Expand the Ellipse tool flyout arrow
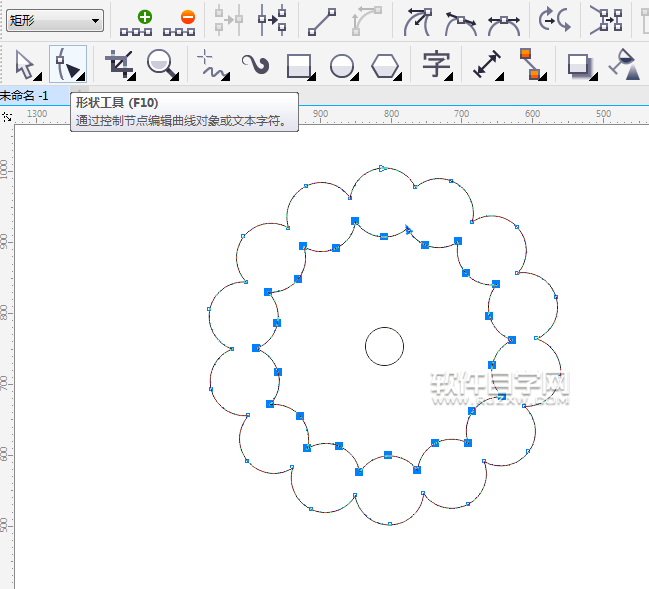649x589 pixels. 355,76
